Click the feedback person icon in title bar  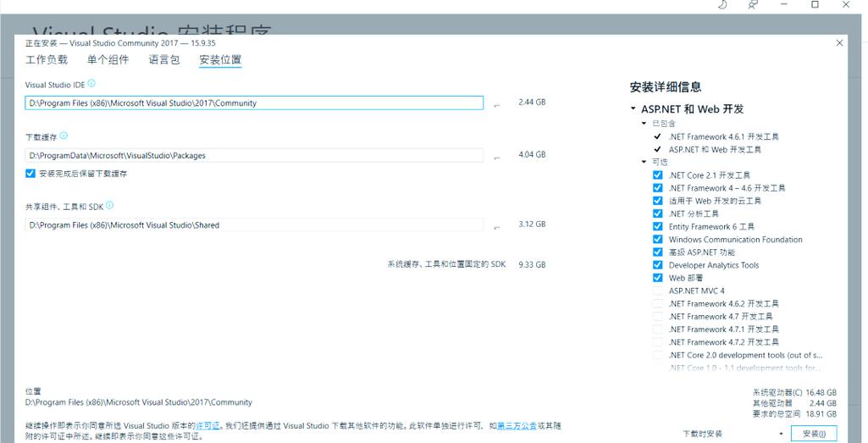[x=752, y=4]
